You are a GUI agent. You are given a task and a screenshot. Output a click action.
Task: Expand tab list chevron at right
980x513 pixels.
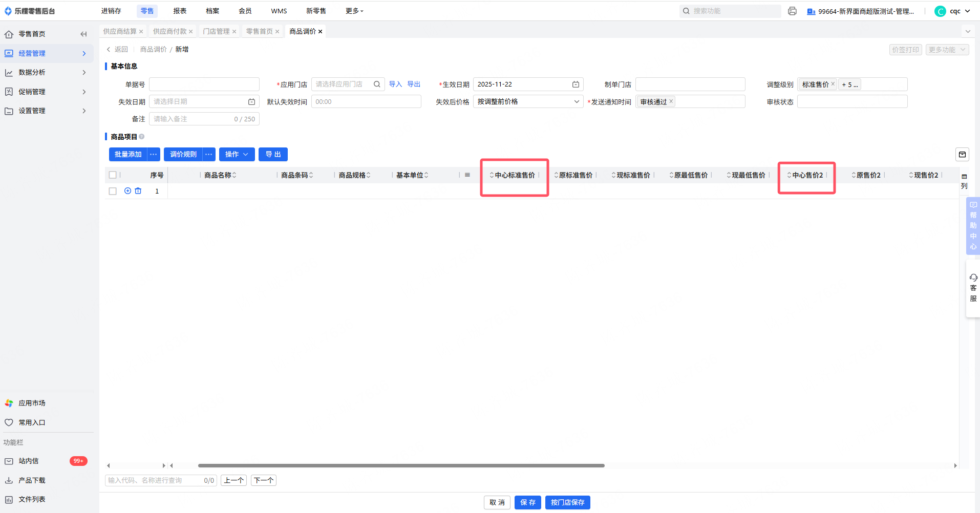(x=968, y=32)
